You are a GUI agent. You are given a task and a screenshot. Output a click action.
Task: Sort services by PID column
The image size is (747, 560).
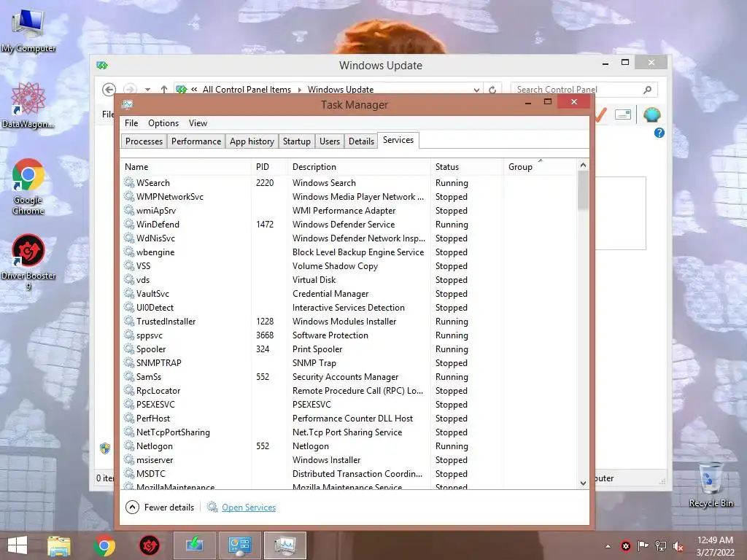click(x=269, y=167)
